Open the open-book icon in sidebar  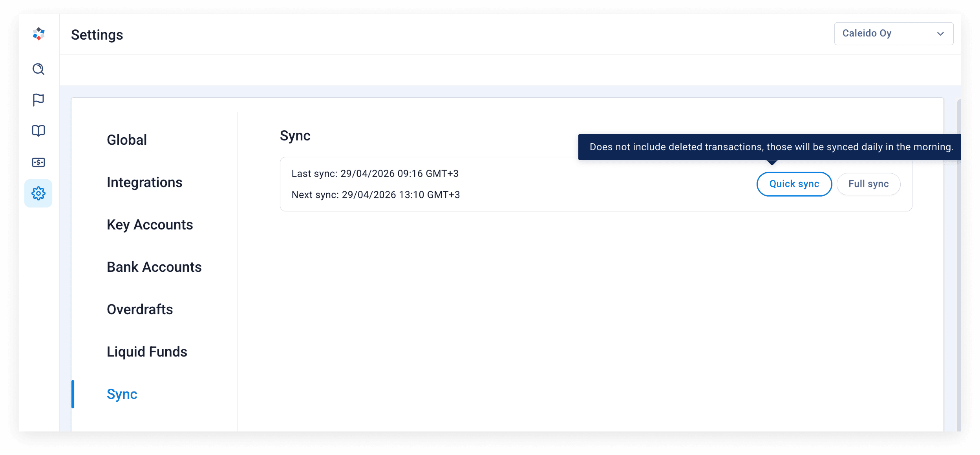(38, 131)
